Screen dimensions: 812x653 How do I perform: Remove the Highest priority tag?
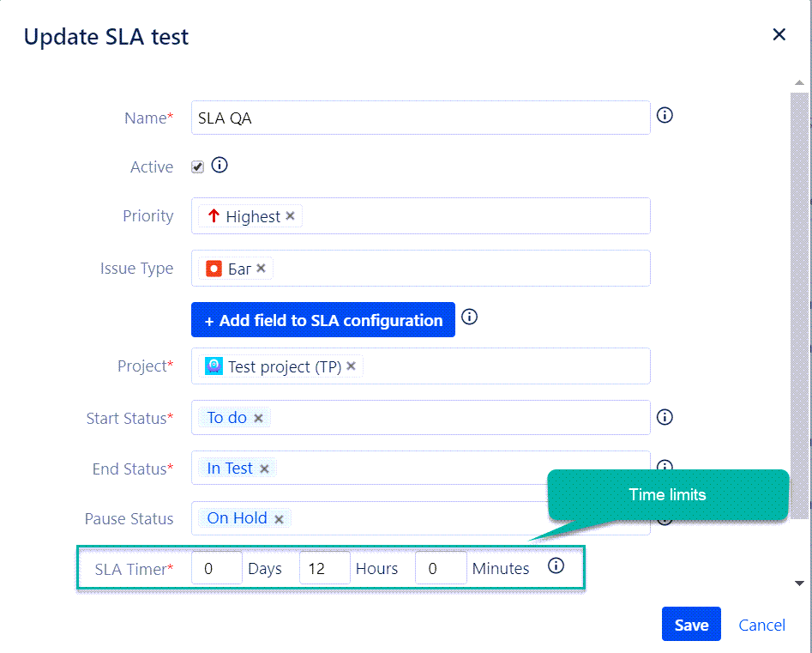tap(290, 216)
